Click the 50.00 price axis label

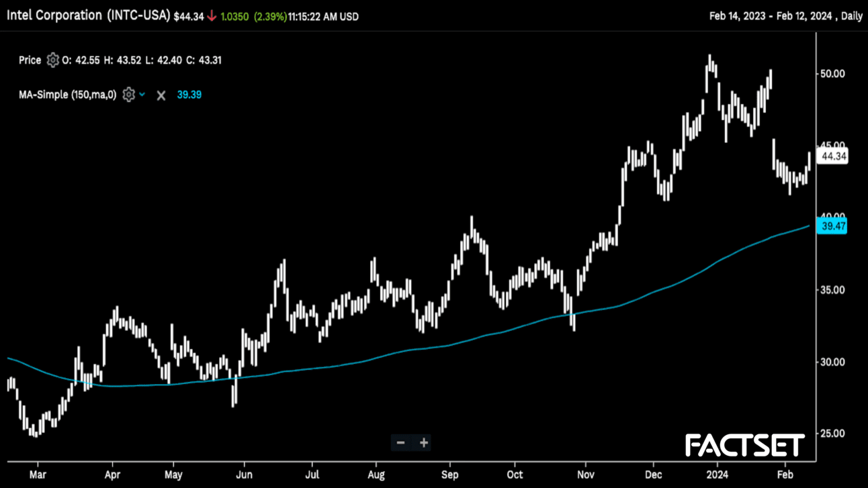pyautogui.click(x=832, y=73)
